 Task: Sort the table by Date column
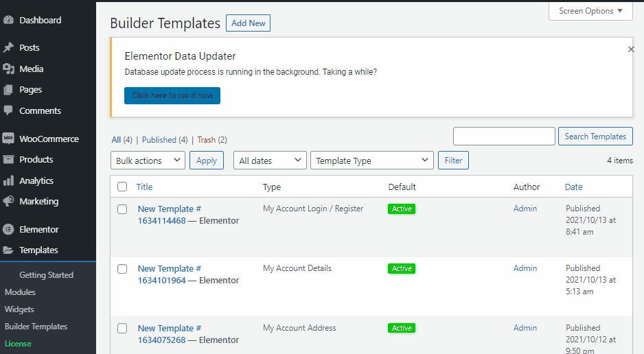tap(573, 187)
